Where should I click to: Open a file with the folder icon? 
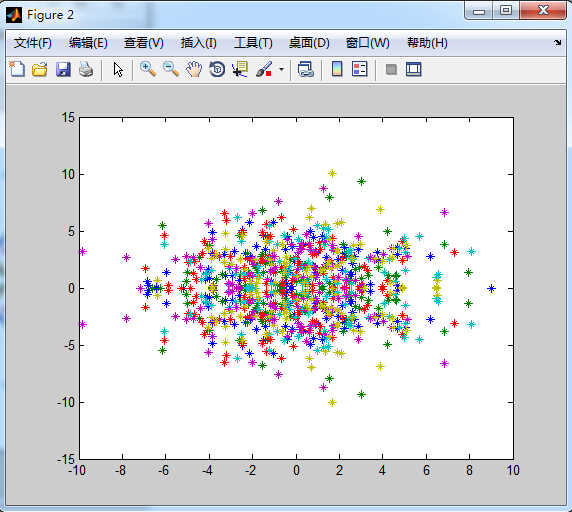(x=40, y=69)
